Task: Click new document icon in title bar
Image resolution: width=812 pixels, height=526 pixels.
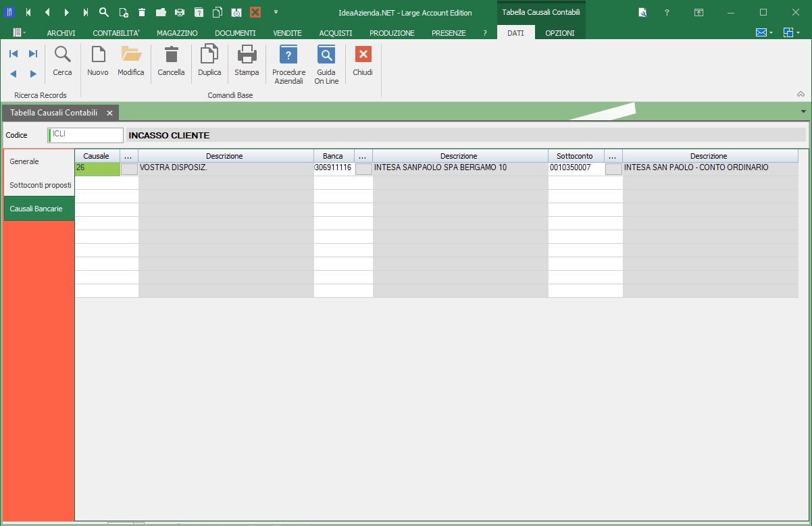Action: point(123,12)
